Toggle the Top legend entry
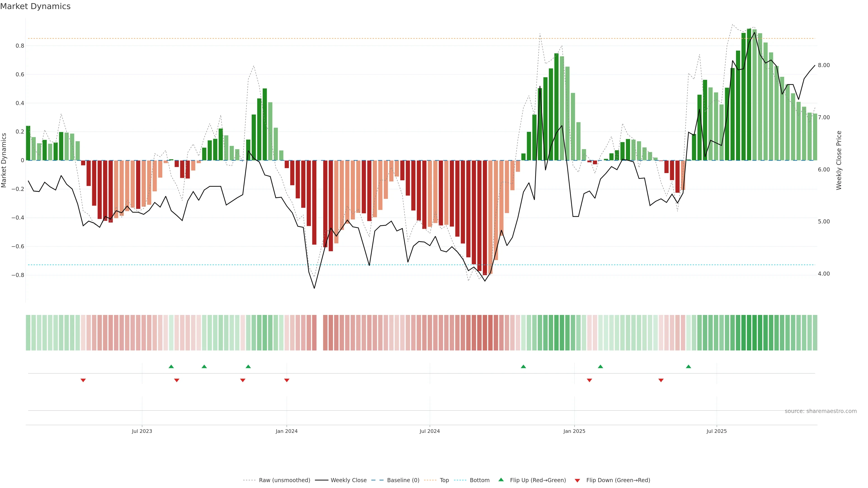 coord(444,480)
